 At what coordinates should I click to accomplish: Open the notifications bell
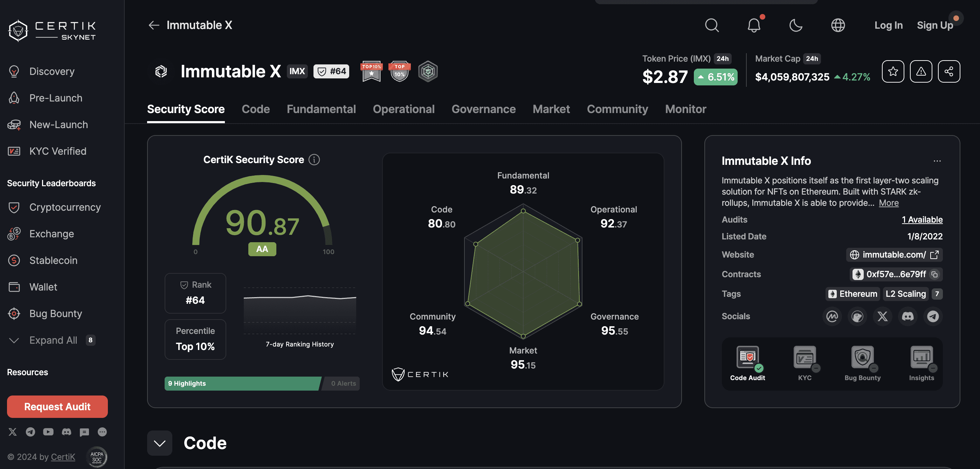pos(754,26)
